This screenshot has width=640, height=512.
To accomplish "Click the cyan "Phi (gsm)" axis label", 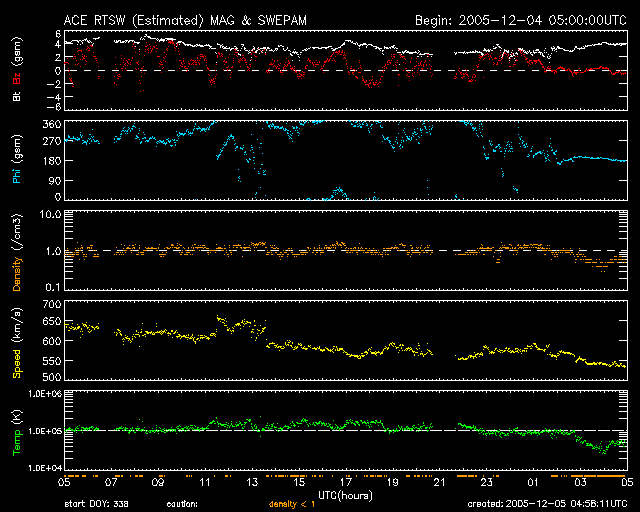I will pos(17,160).
